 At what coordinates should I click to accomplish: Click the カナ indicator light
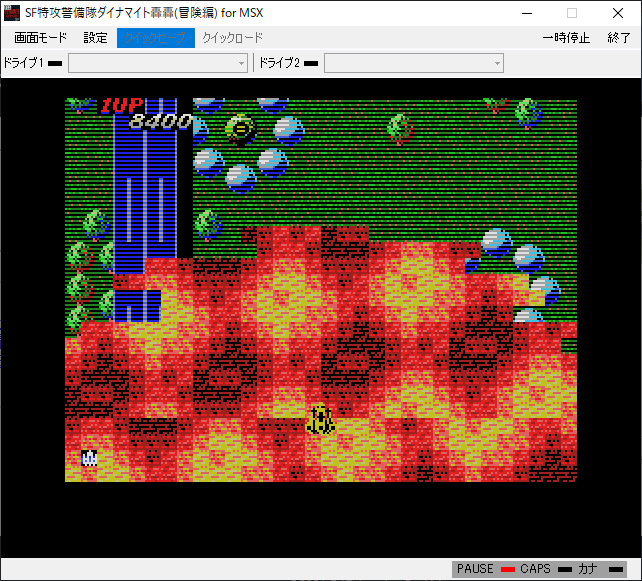click(x=616, y=569)
